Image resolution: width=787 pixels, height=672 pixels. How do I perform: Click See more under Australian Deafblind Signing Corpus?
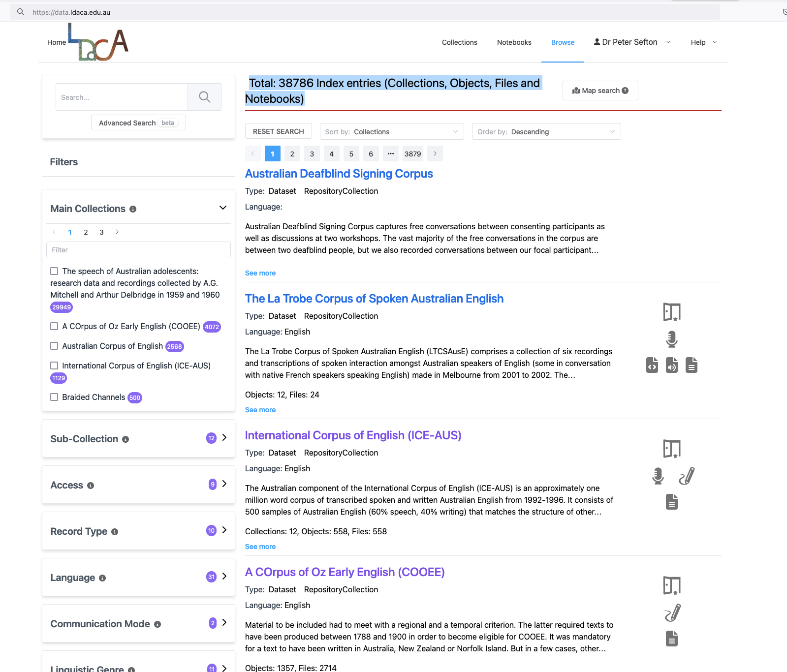pyautogui.click(x=260, y=273)
